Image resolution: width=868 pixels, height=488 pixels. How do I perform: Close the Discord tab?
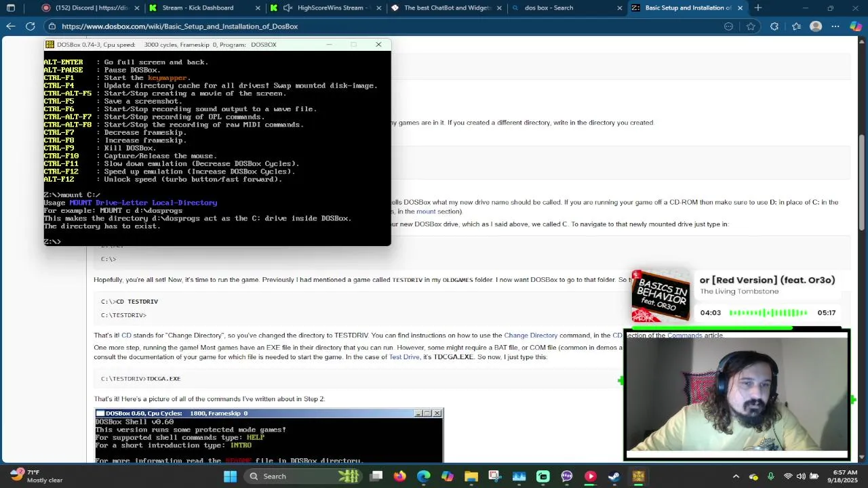(x=136, y=8)
